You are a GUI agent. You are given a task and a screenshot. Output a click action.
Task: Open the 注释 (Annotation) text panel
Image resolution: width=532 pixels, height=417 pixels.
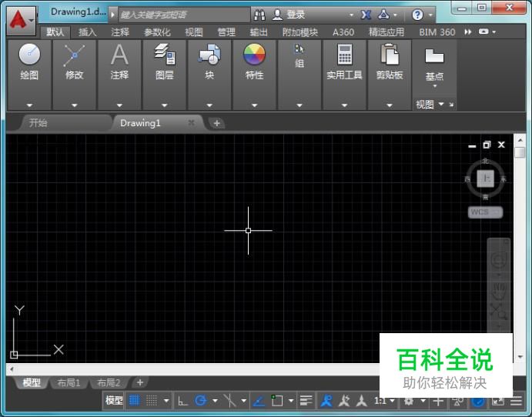pos(119,61)
